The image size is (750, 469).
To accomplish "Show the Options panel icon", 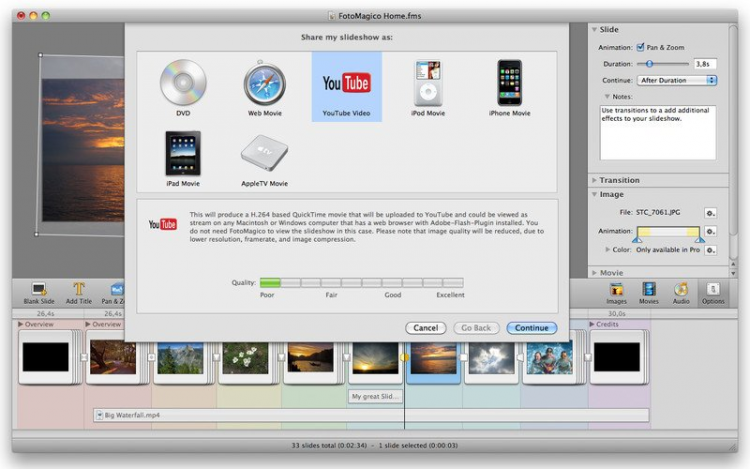I will [713, 293].
